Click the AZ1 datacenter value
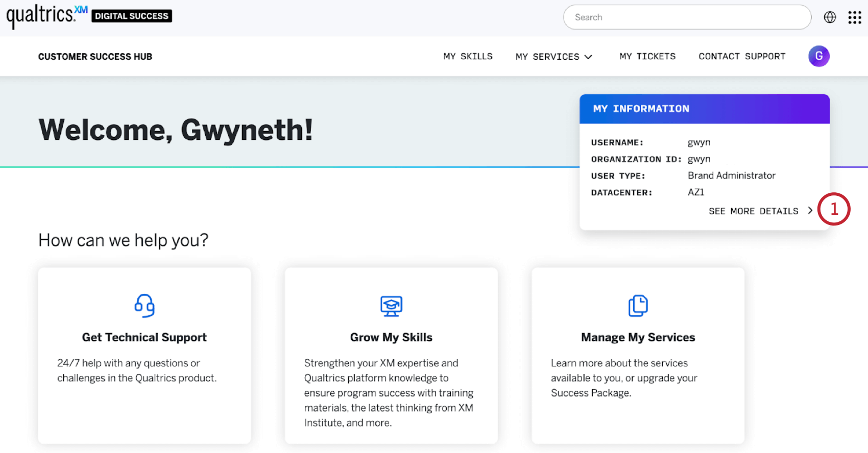The image size is (868, 453). coord(696,192)
